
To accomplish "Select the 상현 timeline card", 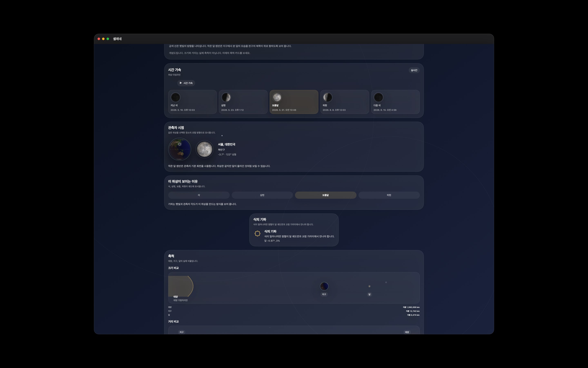I will [x=243, y=102].
